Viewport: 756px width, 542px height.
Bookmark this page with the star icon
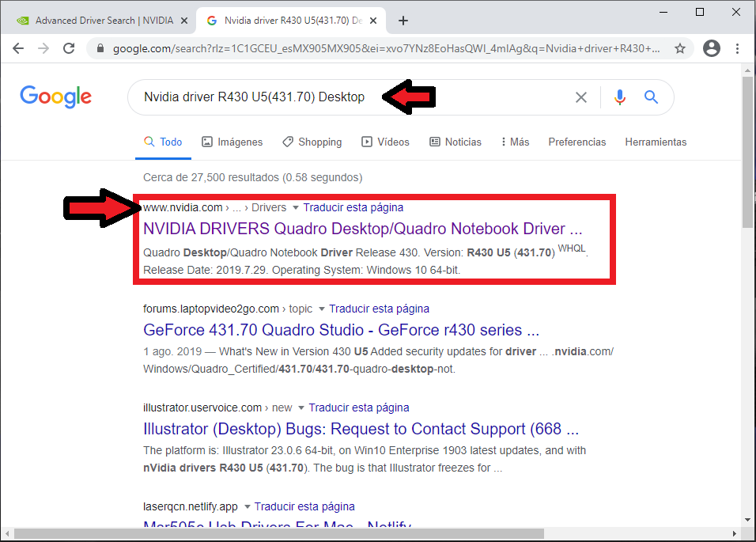tap(680, 48)
